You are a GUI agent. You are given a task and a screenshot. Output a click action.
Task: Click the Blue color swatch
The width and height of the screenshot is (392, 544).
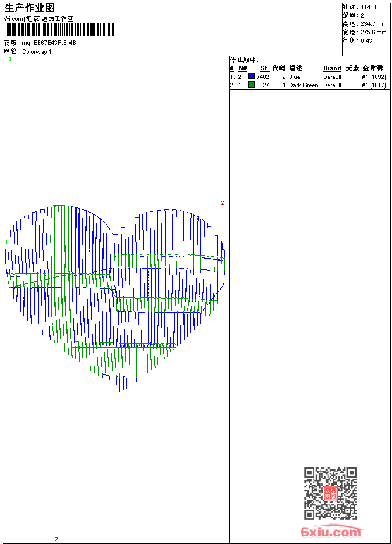[x=252, y=77]
